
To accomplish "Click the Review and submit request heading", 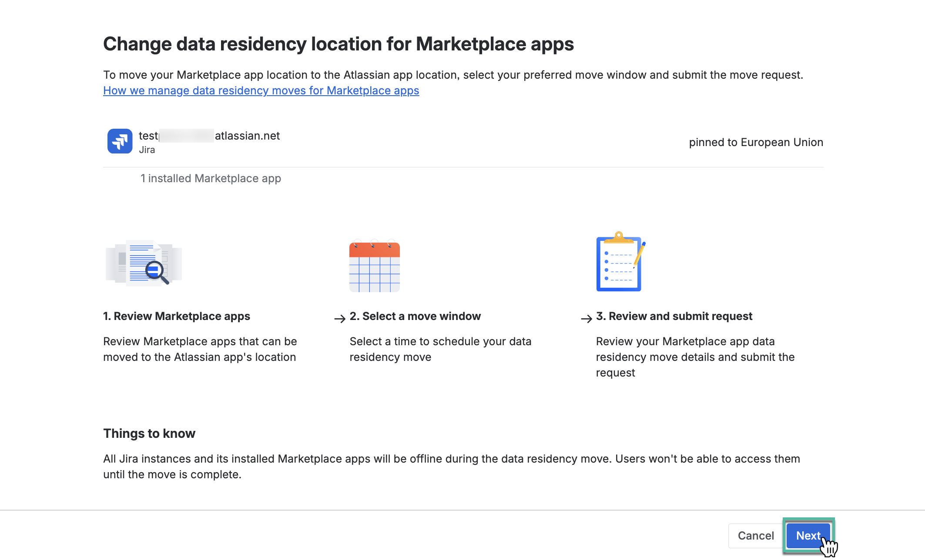I will 674,316.
